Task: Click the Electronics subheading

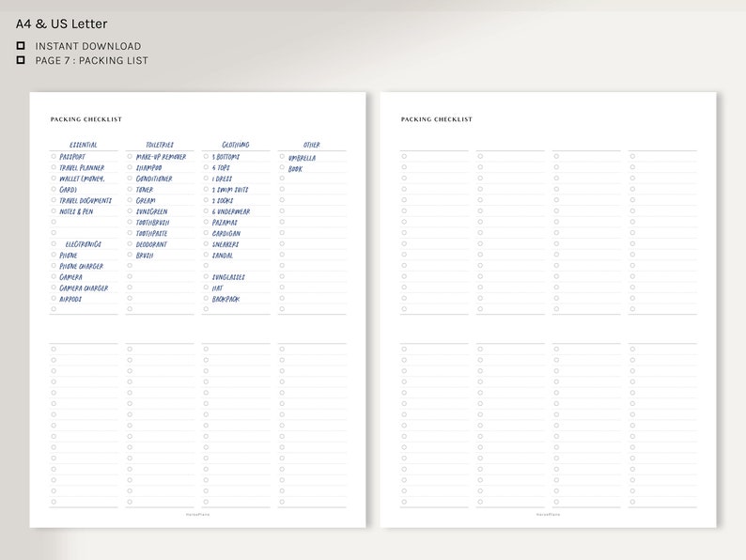Action: [84, 244]
